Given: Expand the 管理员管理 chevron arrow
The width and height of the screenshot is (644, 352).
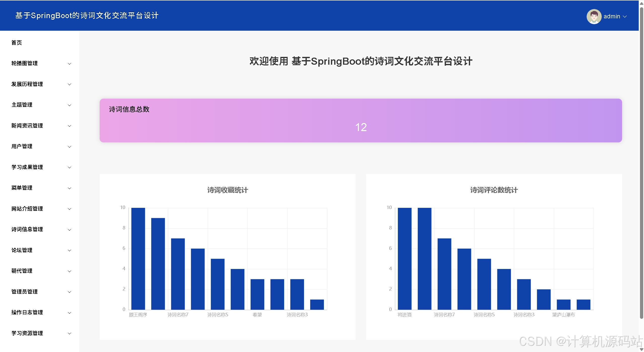Looking at the screenshot, I should tap(69, 292).
